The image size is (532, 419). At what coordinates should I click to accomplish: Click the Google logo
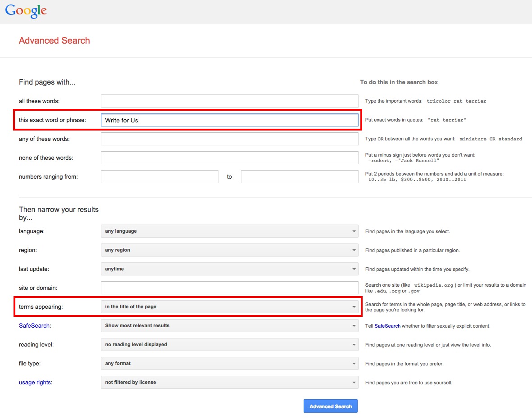(26, 11)
